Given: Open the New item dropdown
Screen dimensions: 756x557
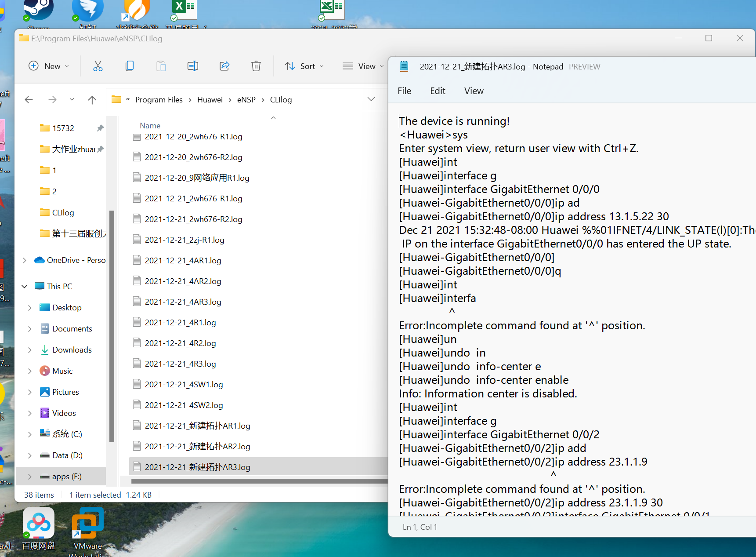Looking at the screenshot, I should click(x=49, y=66).
